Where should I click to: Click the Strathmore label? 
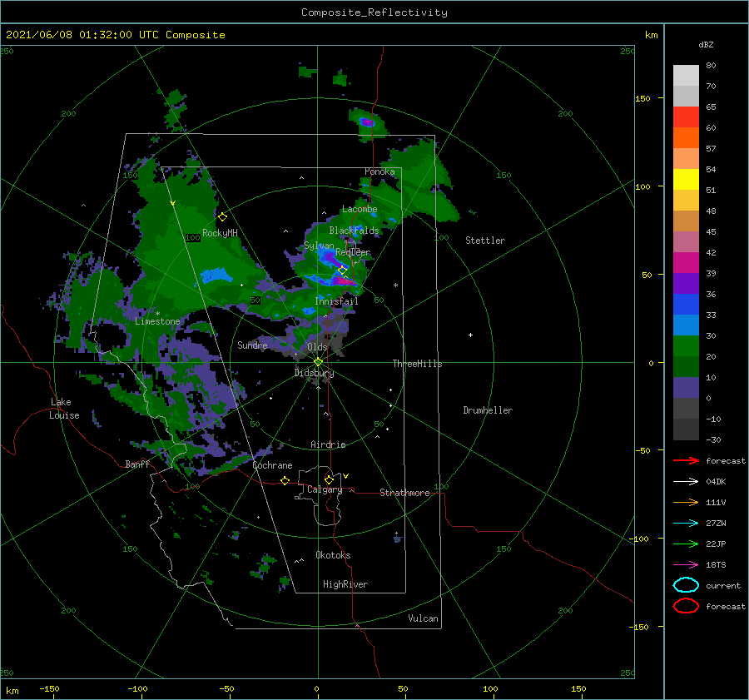[x=404, y=493]
